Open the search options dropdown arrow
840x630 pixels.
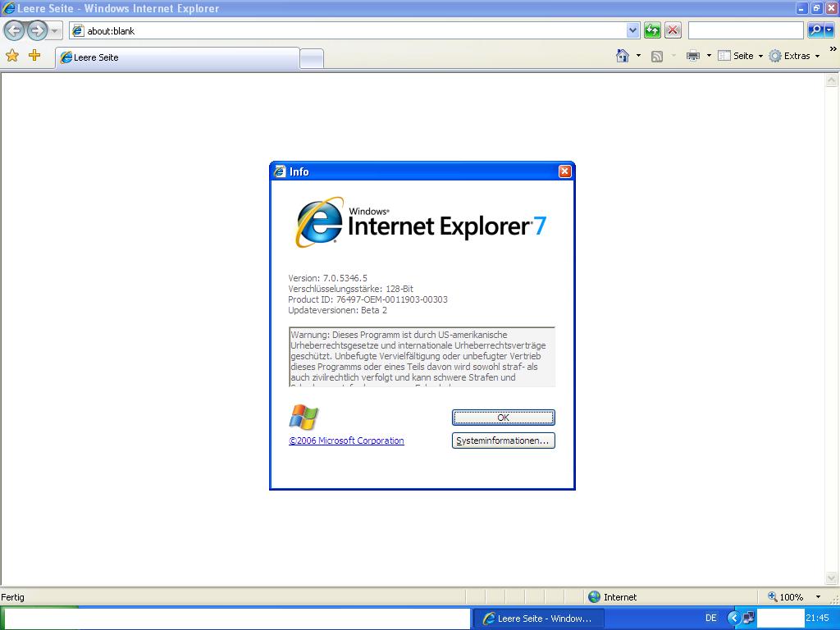pyautogui.click(x=829, y=30)
